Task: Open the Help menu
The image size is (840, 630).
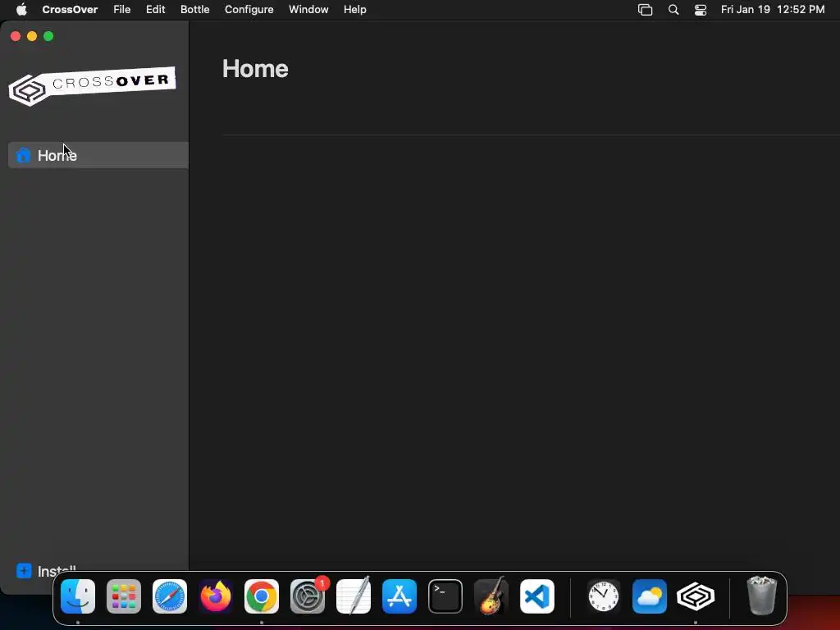Action: pos(354,10)
